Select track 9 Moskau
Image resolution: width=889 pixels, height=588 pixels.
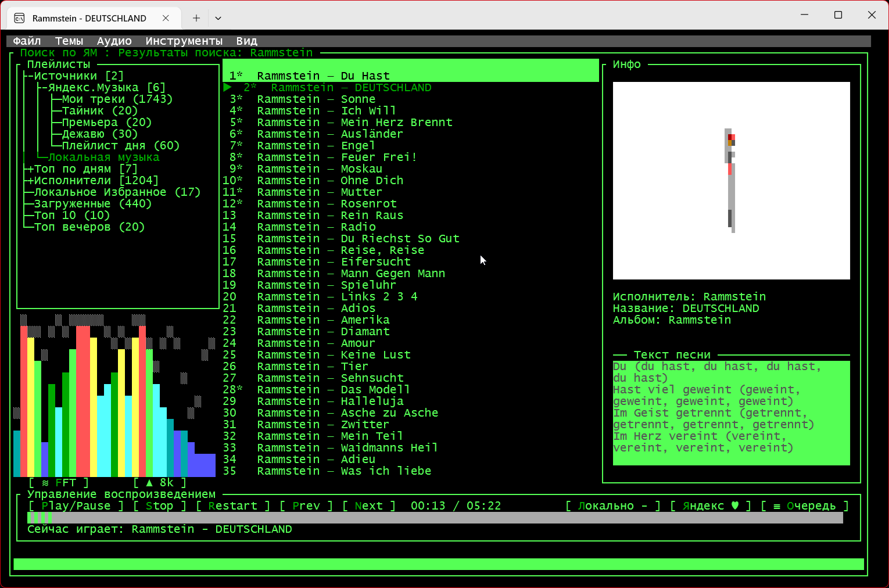(411, 169)
